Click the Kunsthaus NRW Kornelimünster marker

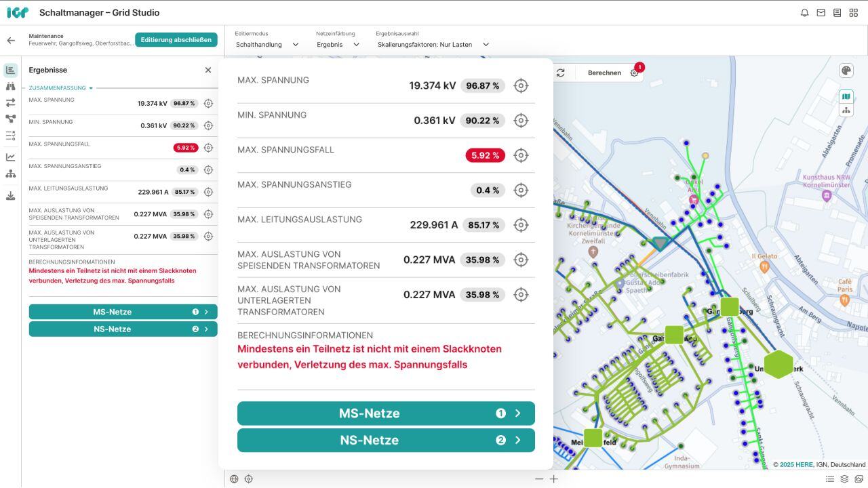tap(825, 196)
